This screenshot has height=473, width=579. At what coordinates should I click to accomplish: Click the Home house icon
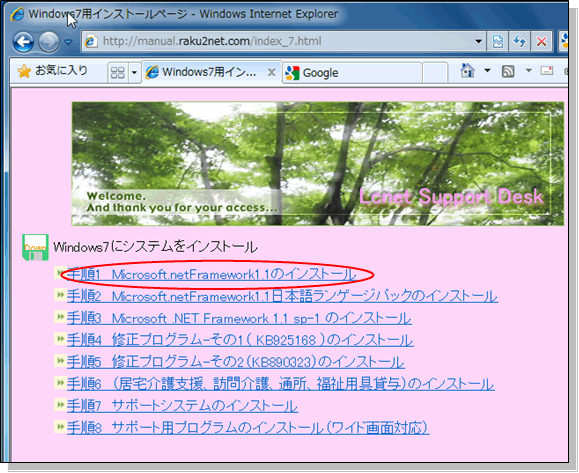(x=467, y=71)
